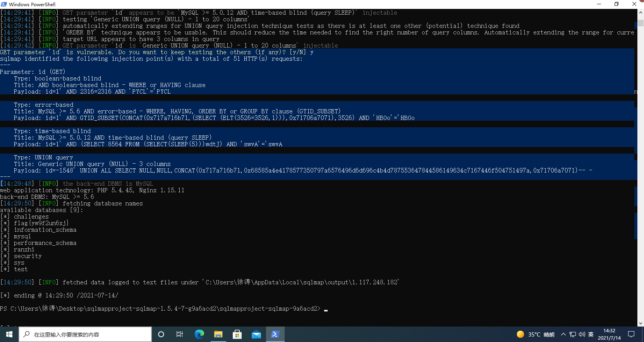Image resolution: width=644 pixels, height=342 pixels.
Task: Click the 'web application technology' line
Action: (x=92, y=190)
